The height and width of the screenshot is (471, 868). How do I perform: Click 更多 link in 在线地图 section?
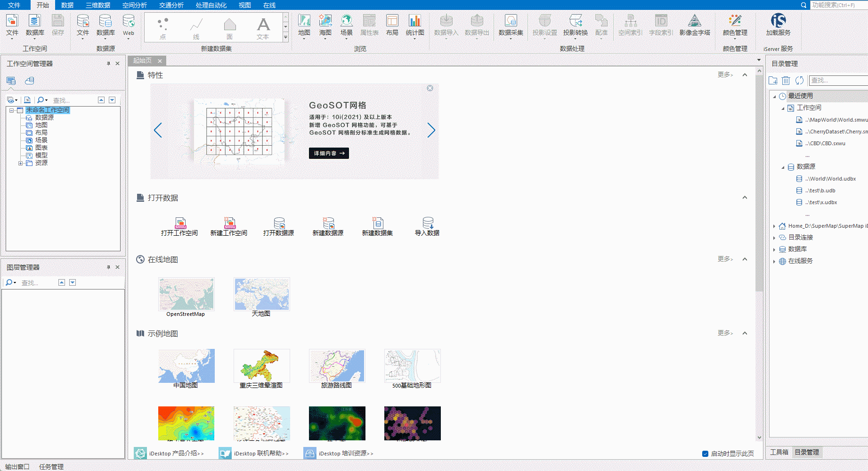tap(725, 259)
